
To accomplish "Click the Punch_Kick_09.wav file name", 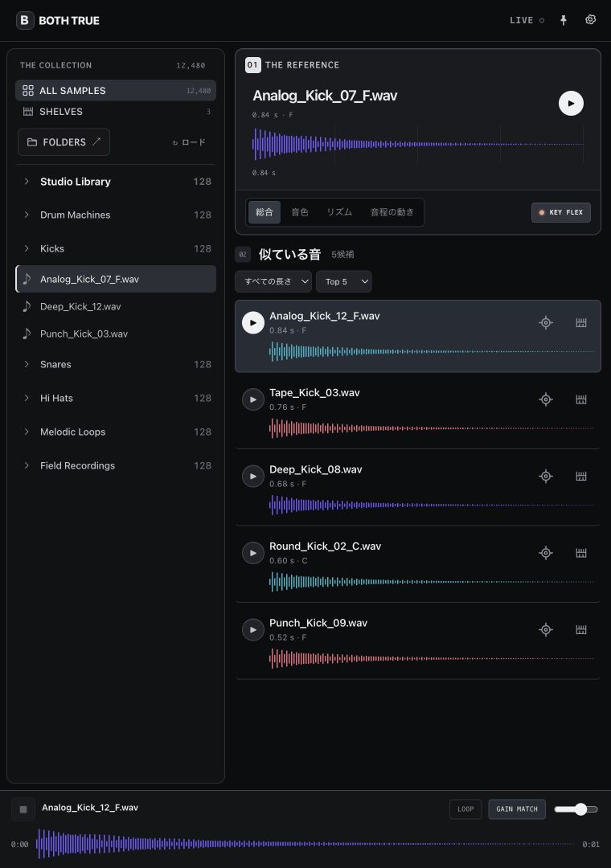I will 318,623.
